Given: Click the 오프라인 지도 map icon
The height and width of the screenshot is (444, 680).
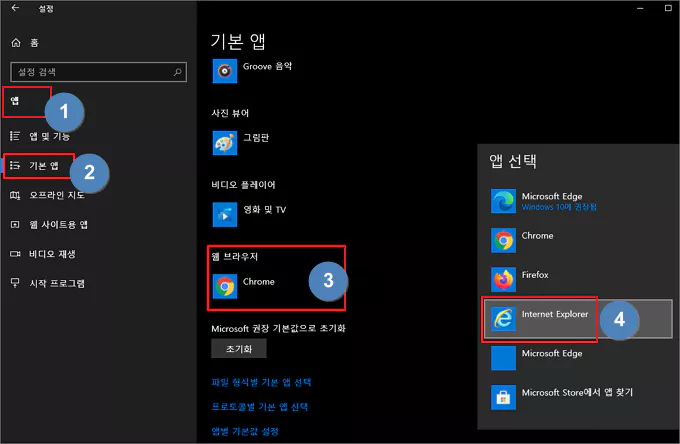Looking at the screenshot, I should click(15, 195).
